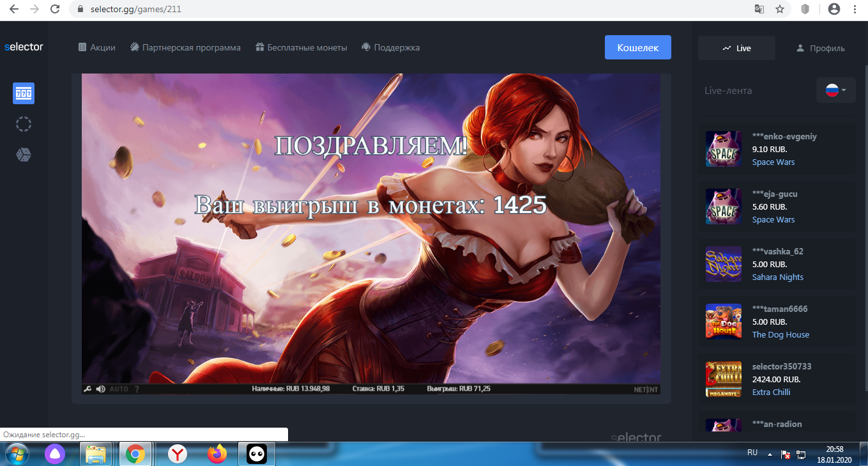The image size is (868, 466).
Task: Open the Акции promotions menu item
Action: point(96,47)
